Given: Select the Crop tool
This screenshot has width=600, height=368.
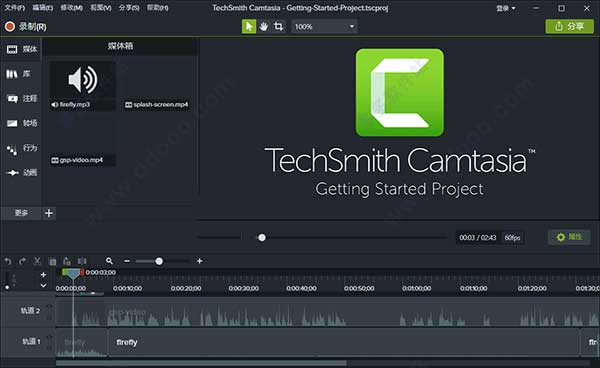Looking at the screenshot, I should click(x=279, y=26).
